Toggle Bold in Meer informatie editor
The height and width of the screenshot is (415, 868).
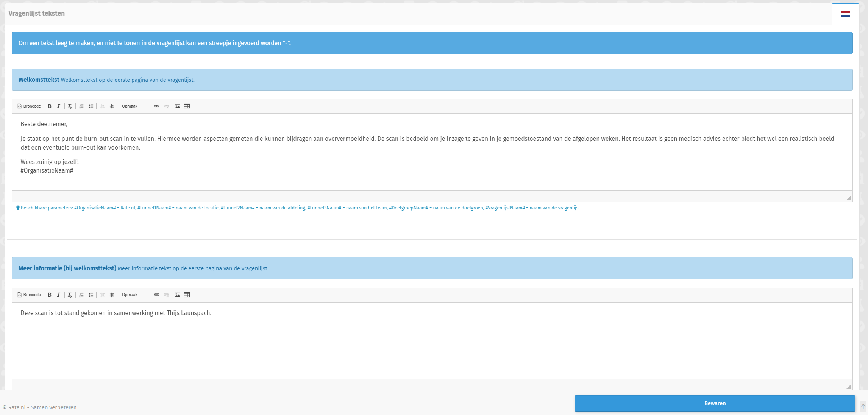(x=49, y=295)
